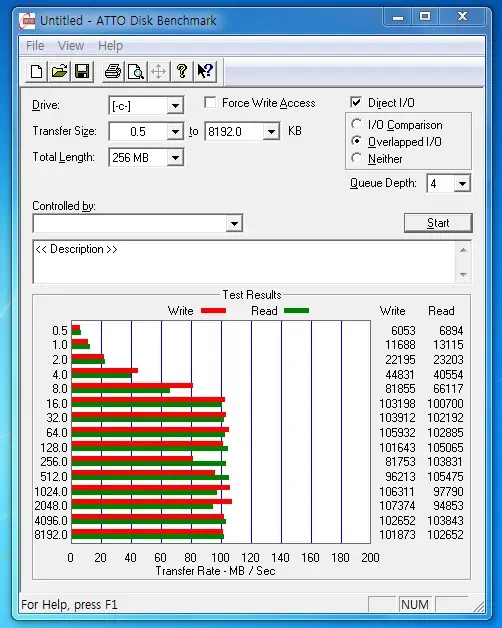Open the File menu

pos(35,46)
